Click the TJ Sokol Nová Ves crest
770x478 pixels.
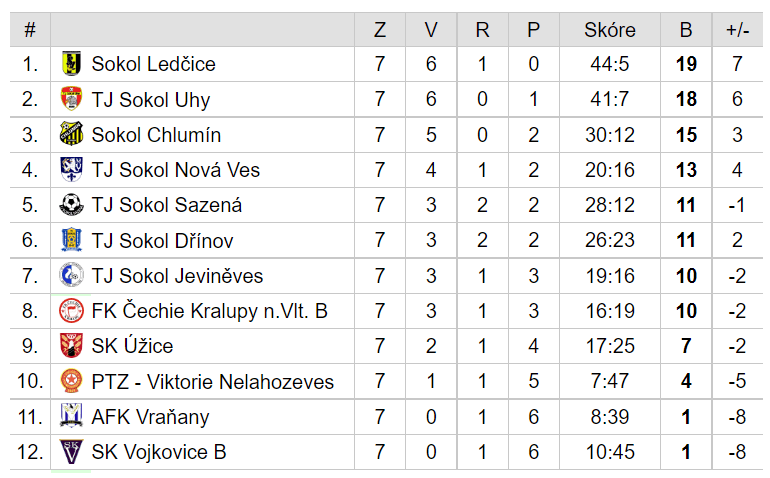[71, 169]
